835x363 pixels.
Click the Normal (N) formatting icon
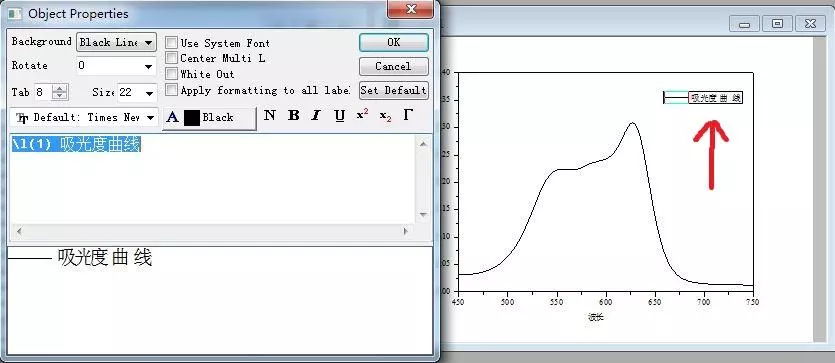pyautogui.click(x=270, y=116)
